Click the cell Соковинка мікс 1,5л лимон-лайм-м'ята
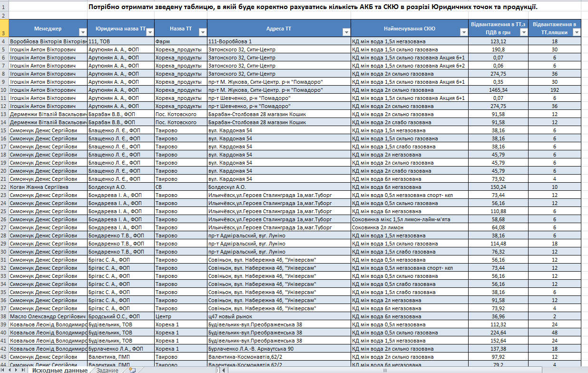This screenshot has height=373, width=588. (410, 219)
